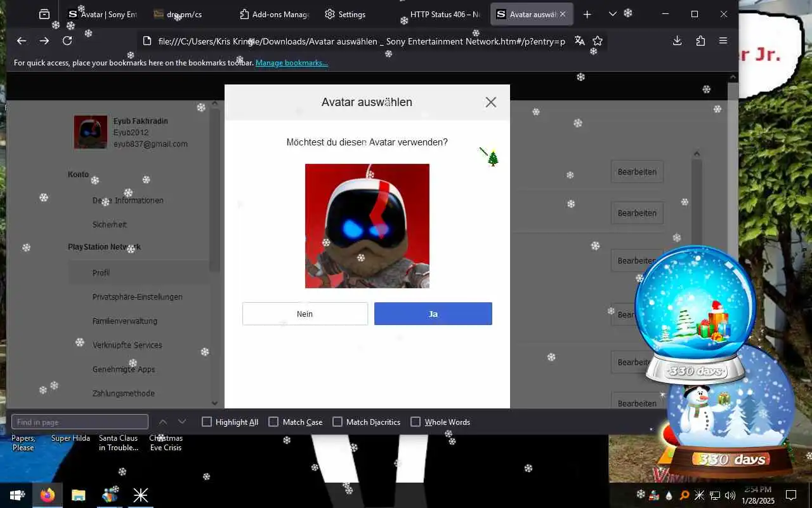Screen dimensions: 812x508
Task: Open File Explorer from the taskbar
Action: [x=78, y=495]
